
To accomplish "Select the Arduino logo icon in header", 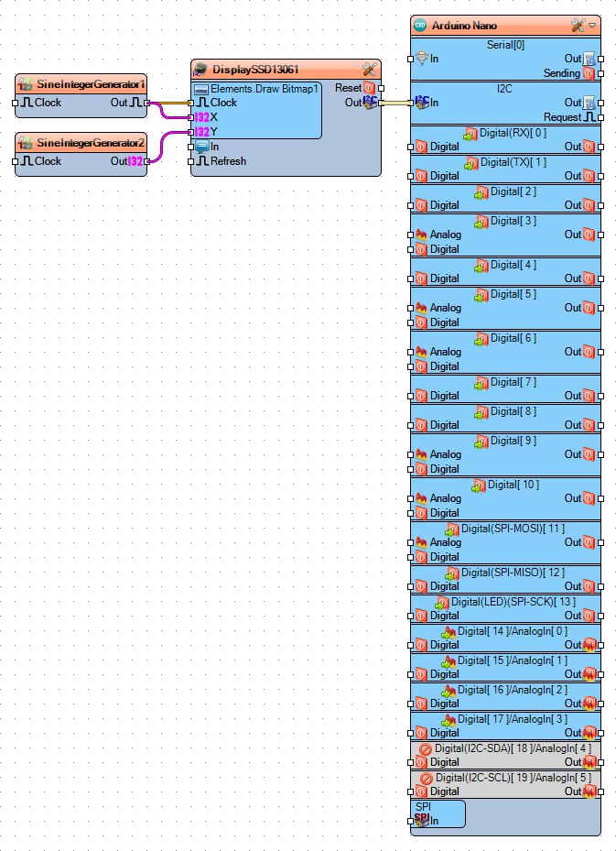I will coord(420,26).
